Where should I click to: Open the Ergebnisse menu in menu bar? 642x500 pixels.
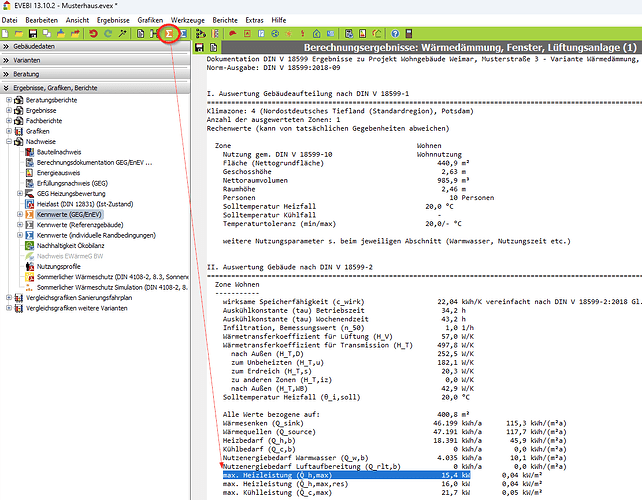pos(111,19)
